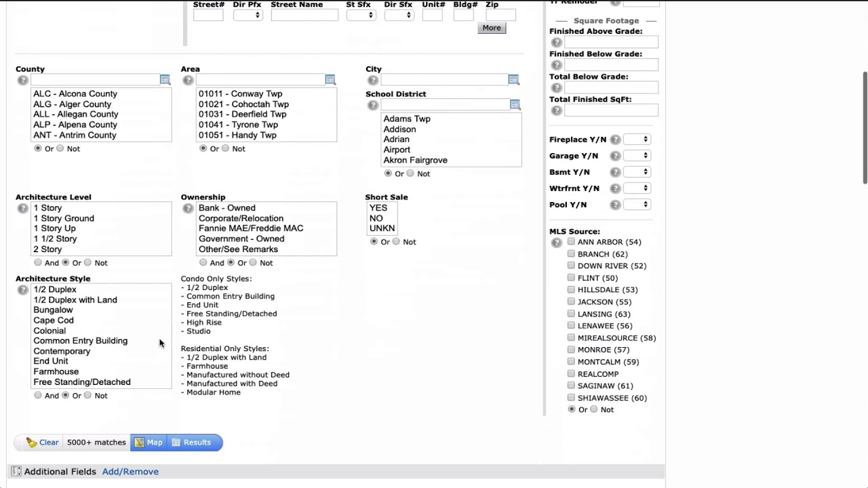This screenshot has height=488, width=868.
Task: Open the Pool Y/N dropdown
Action: point(637,205)
